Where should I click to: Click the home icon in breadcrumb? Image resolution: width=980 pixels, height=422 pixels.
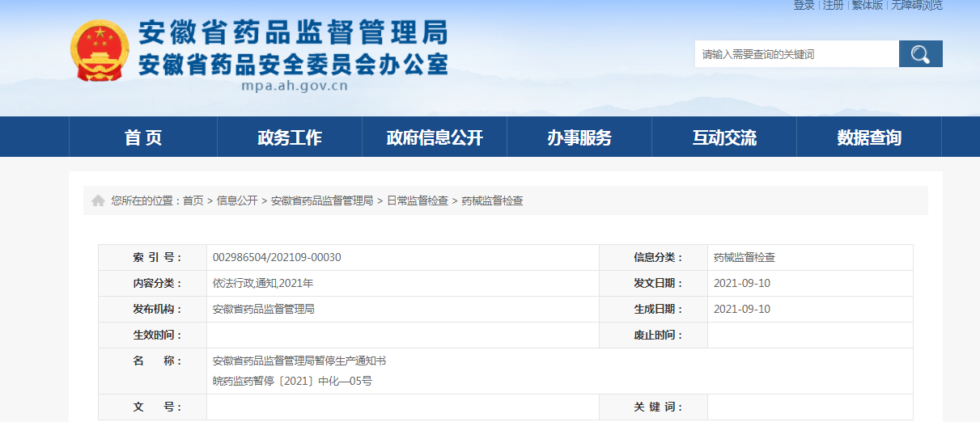[98, 200]
